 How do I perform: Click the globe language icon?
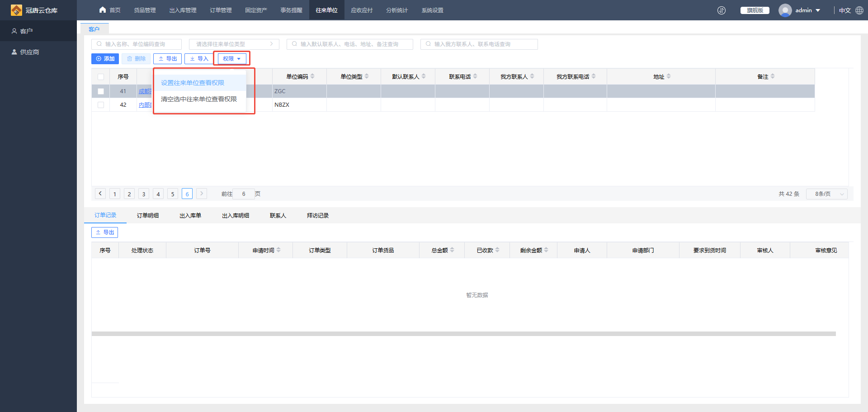coord(859,10)
